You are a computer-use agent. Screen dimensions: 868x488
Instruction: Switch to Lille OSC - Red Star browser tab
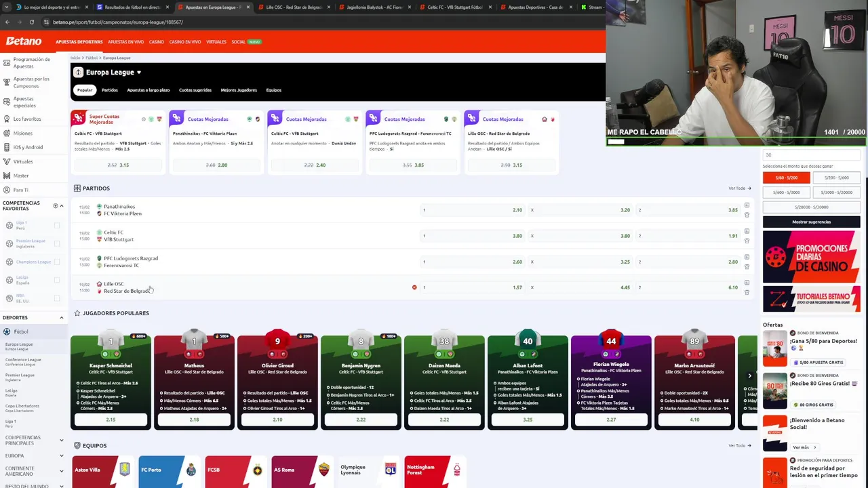tap(293, 7)
